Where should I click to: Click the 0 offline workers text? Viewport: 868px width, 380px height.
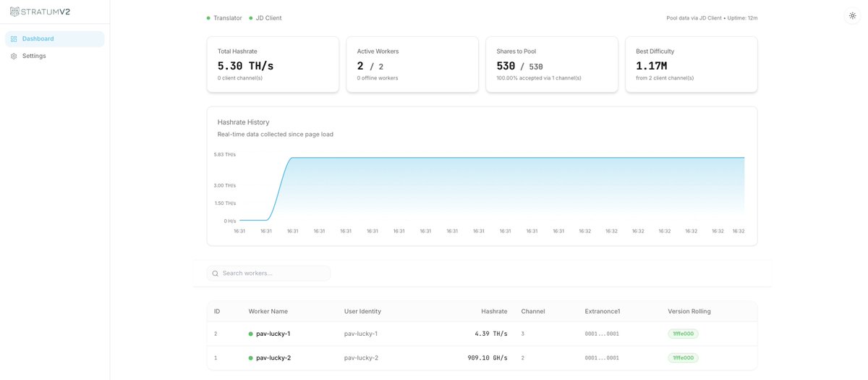(x=378, y=78)
